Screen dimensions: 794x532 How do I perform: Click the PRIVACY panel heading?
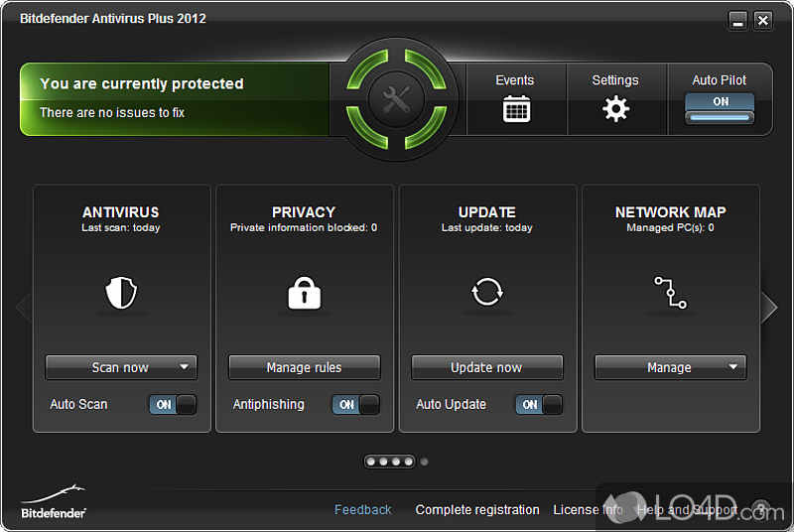coord(304,212)
